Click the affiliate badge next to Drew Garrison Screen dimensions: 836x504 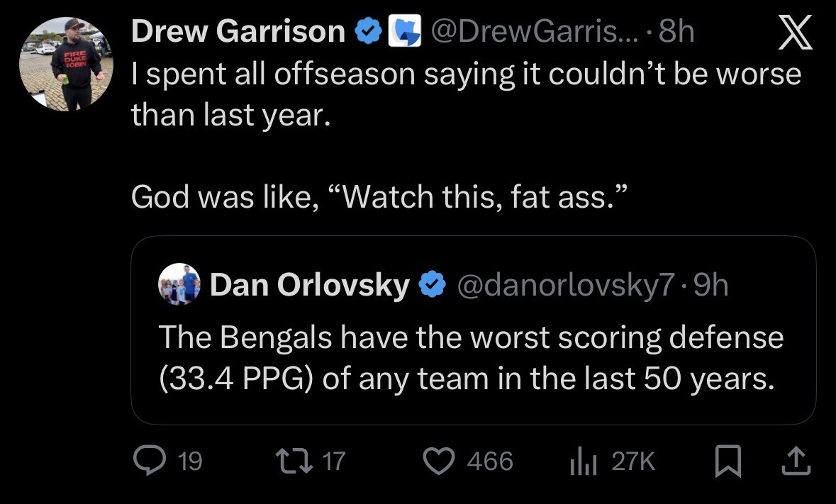point(406,33)
